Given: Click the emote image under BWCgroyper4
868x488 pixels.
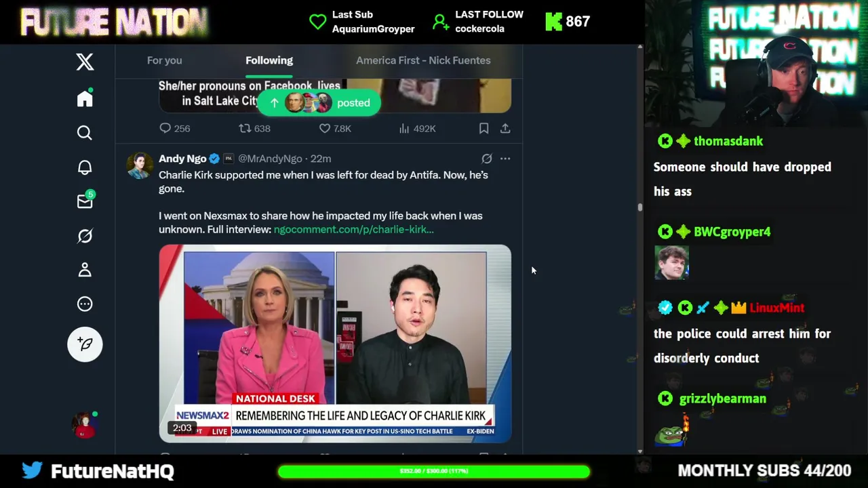Looking at the screenshot, I should pyautogui.click(x=671, y=262).
